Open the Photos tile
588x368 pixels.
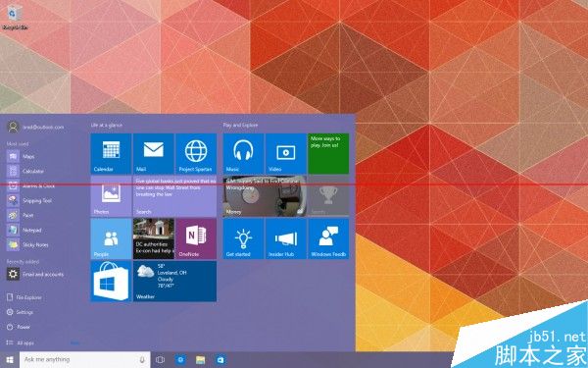click(111, 196)
